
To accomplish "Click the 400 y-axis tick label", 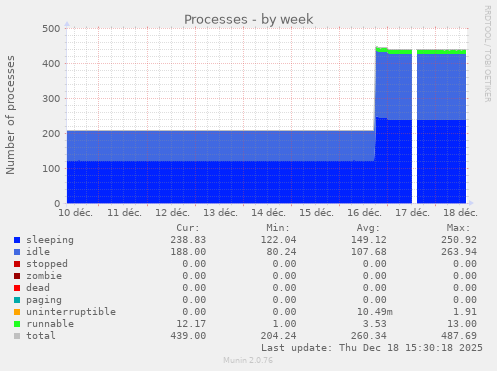I will pos(51,64).
